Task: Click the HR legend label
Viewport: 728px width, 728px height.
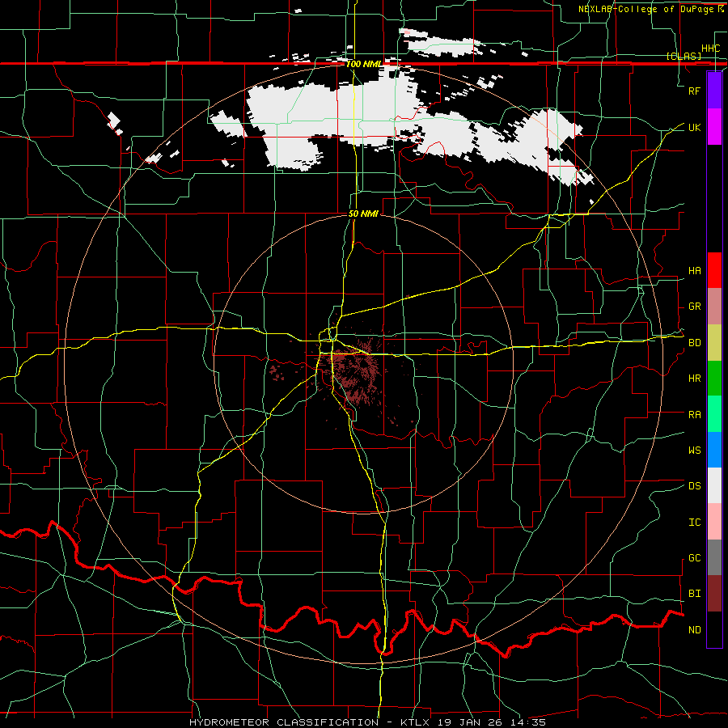Action: click(695, 379)
